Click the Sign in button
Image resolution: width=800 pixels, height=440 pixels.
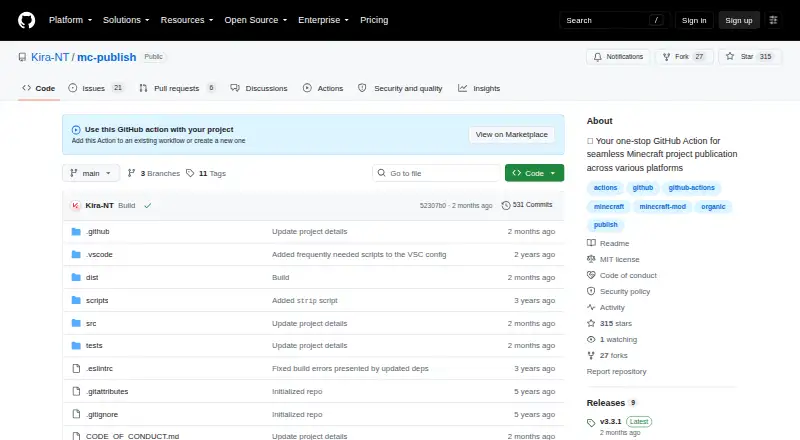[694, 20]
